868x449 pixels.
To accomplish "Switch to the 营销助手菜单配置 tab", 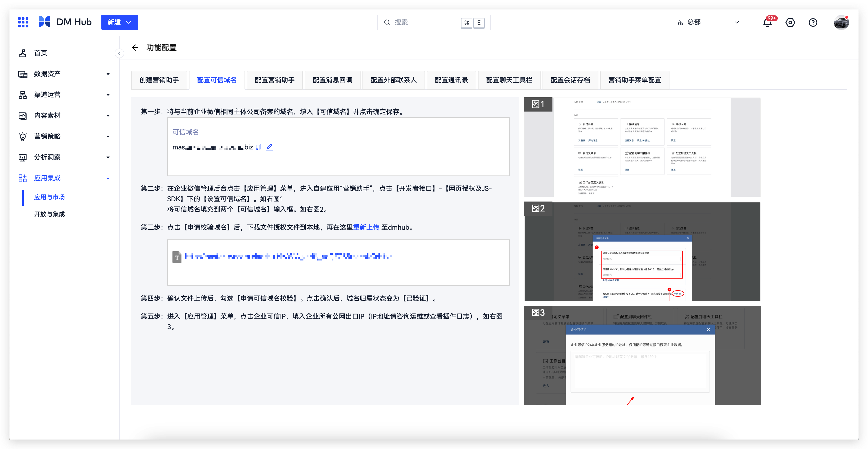I will click(x=634, y=80).
